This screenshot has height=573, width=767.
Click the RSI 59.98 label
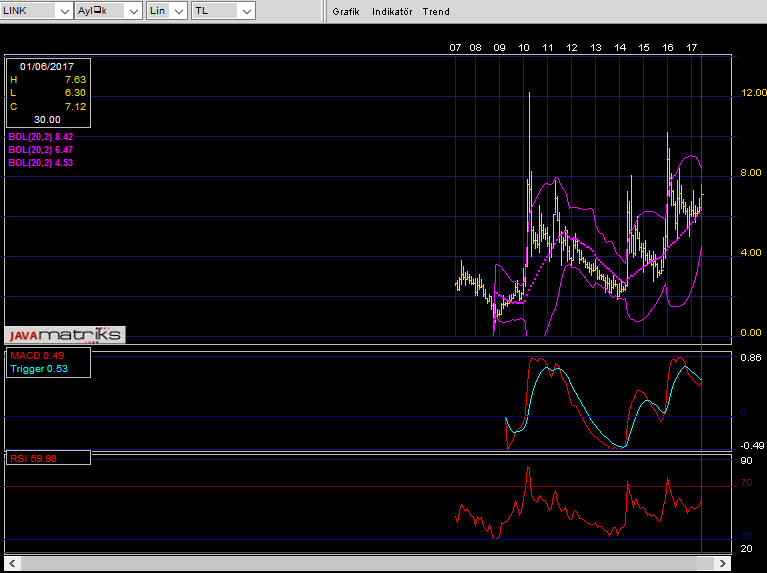point(33,458)
